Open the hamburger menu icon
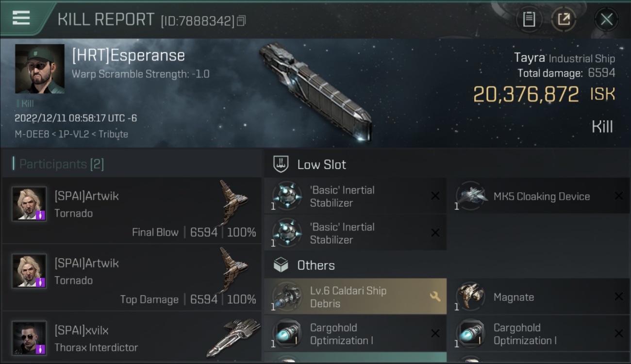Screen dimensions: 631x364 pos(21,18)
